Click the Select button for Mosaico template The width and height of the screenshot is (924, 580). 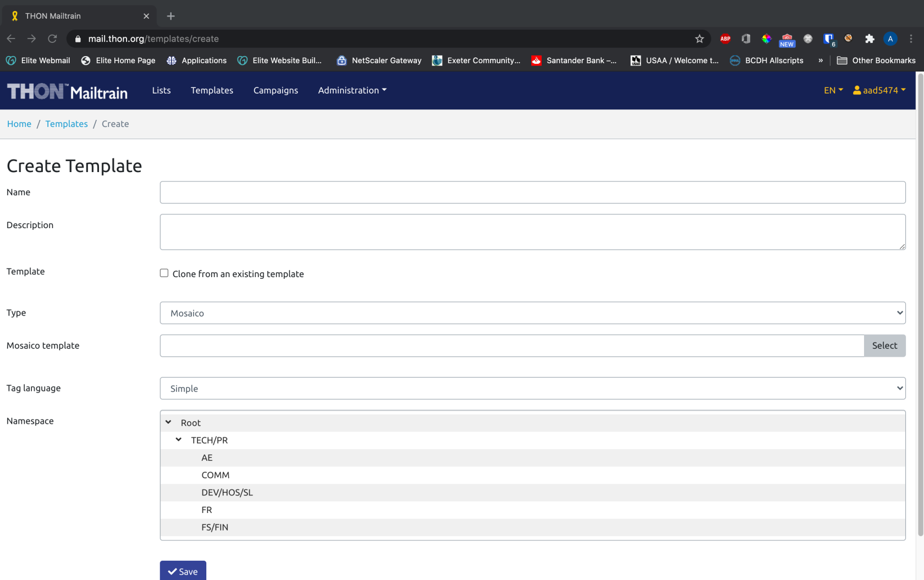click(x=884, y=346)
